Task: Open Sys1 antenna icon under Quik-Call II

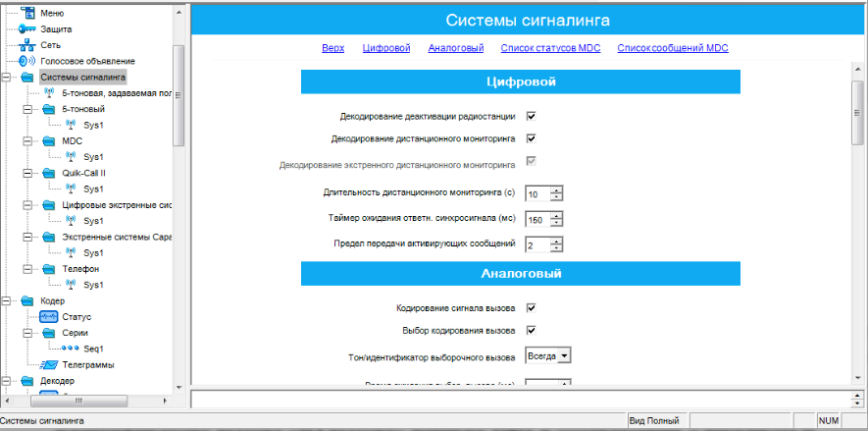Action: (x=71, y=189)
